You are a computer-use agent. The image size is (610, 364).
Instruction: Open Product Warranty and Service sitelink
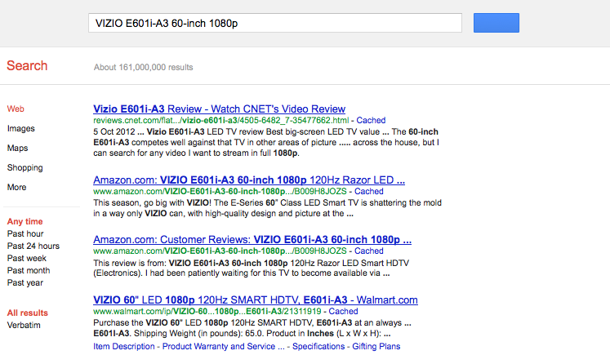pos(223,346)
